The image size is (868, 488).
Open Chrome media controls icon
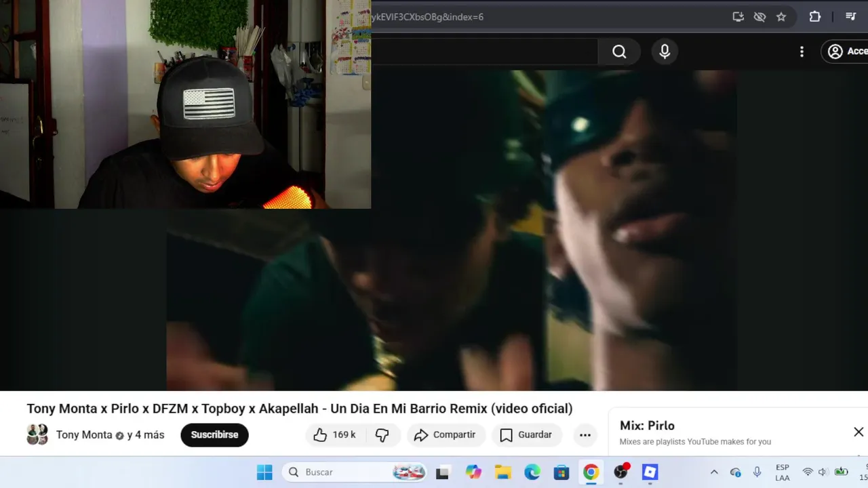(x=851, y=17)
